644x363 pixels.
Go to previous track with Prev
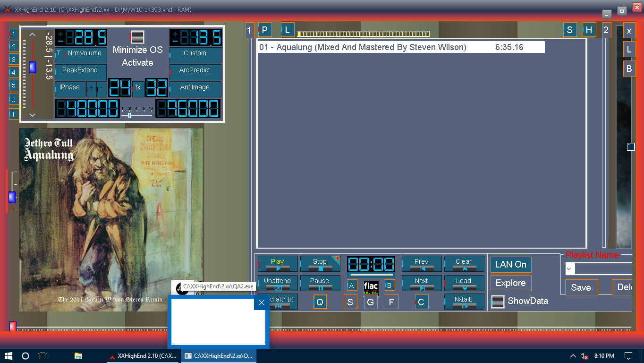(422, 264)
